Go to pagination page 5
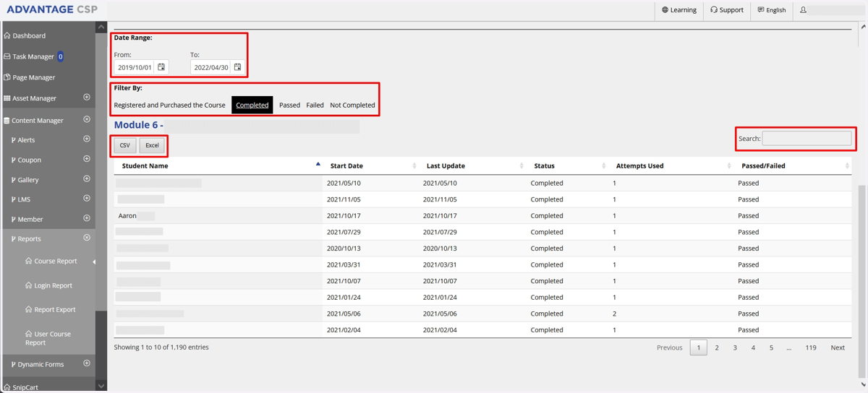This screenshot has width=868, height=393. (771, 347)
